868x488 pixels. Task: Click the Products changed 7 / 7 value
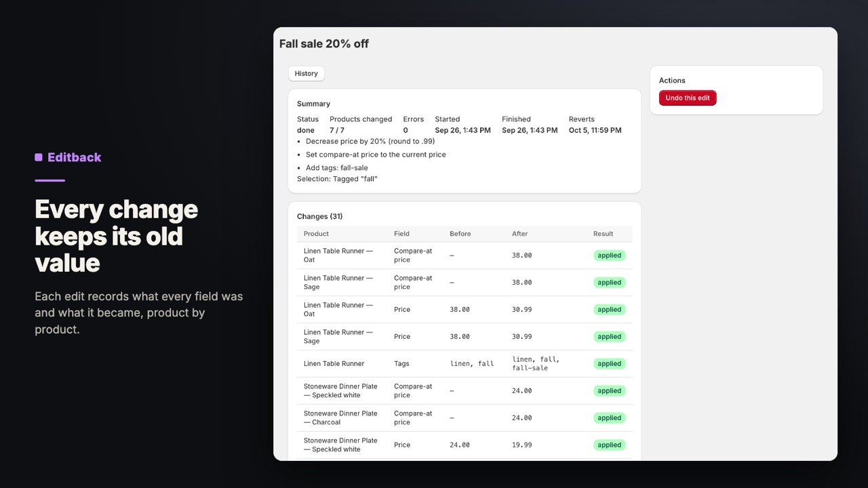pyautogui.click(x=337, y=130)
